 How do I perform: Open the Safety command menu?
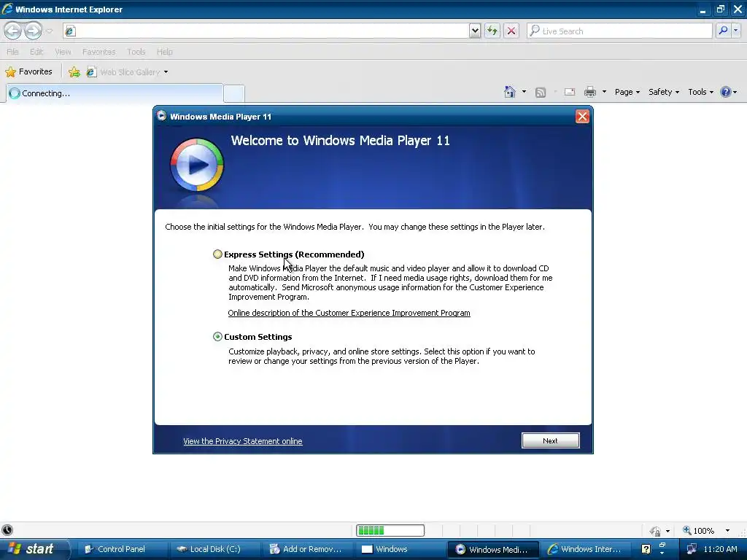point(664,92)
